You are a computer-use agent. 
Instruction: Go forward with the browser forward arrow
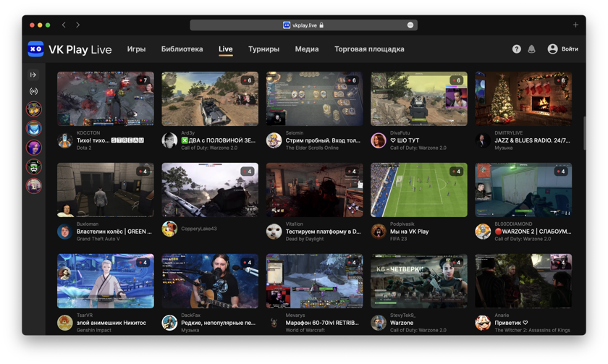click(78, 25)
